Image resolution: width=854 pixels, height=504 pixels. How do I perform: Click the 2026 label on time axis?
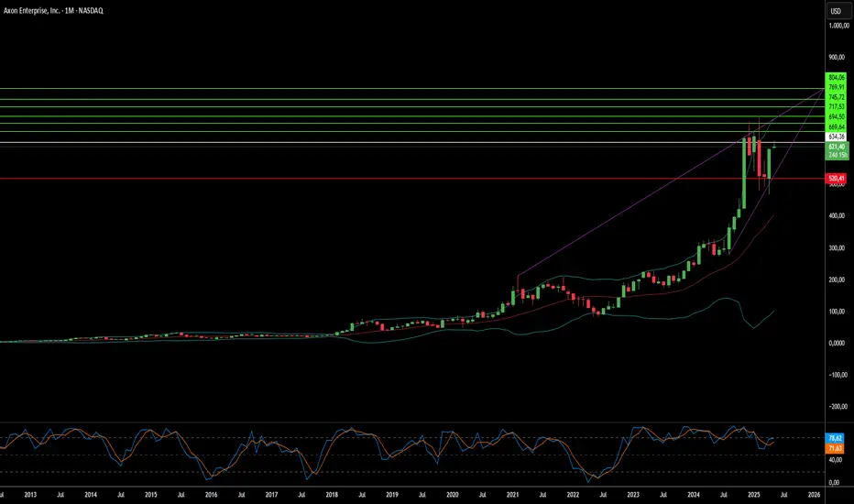(x=815, y=495)
